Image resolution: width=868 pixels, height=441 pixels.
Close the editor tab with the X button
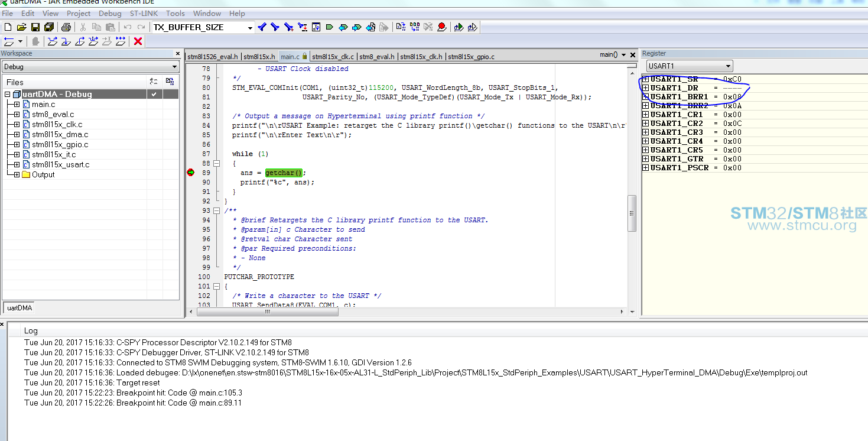pyautogui.click(x=633, y=55)
